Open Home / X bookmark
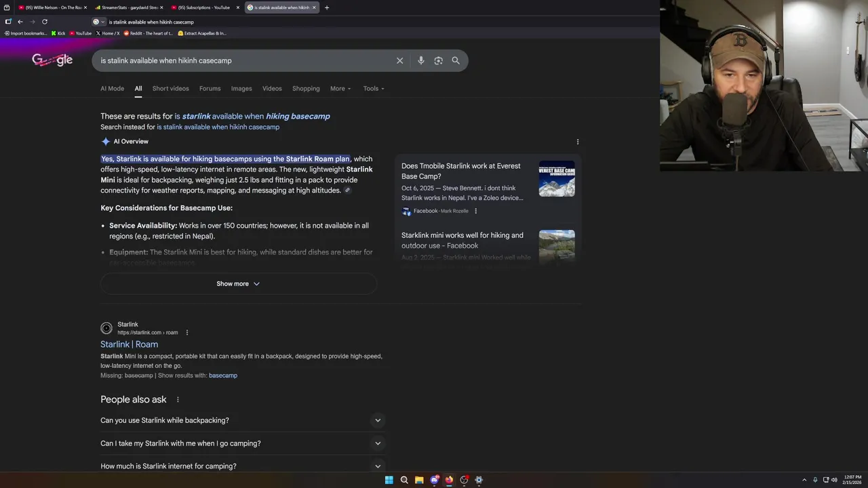Screen dimensions: 868x488 pyautogui.click(x=108, y=33)
